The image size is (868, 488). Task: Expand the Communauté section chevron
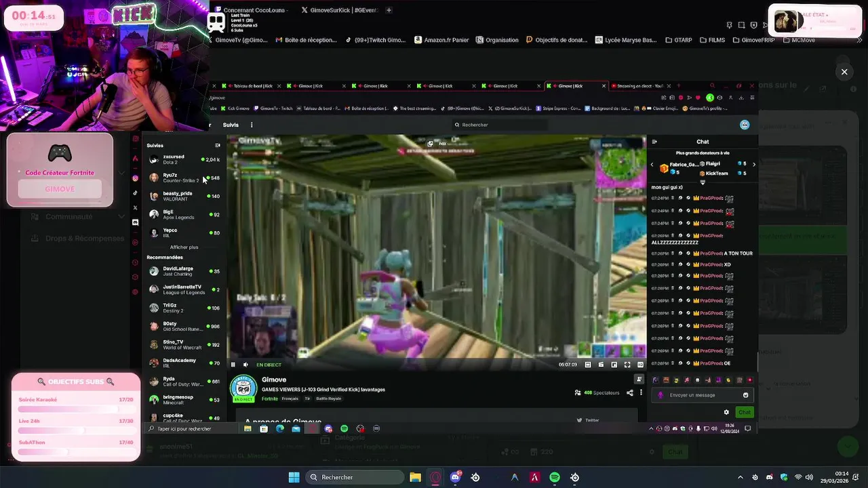pyautogui.click(x=121, y=217)
